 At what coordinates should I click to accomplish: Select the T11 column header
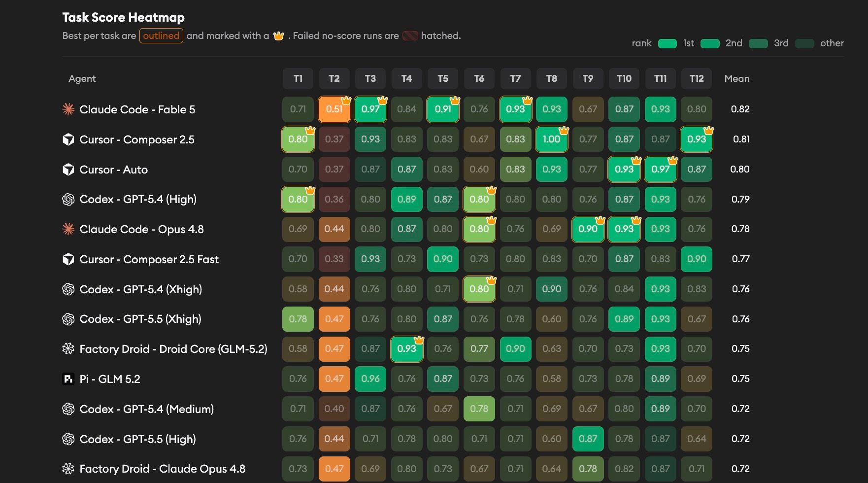tap(661, 78)
